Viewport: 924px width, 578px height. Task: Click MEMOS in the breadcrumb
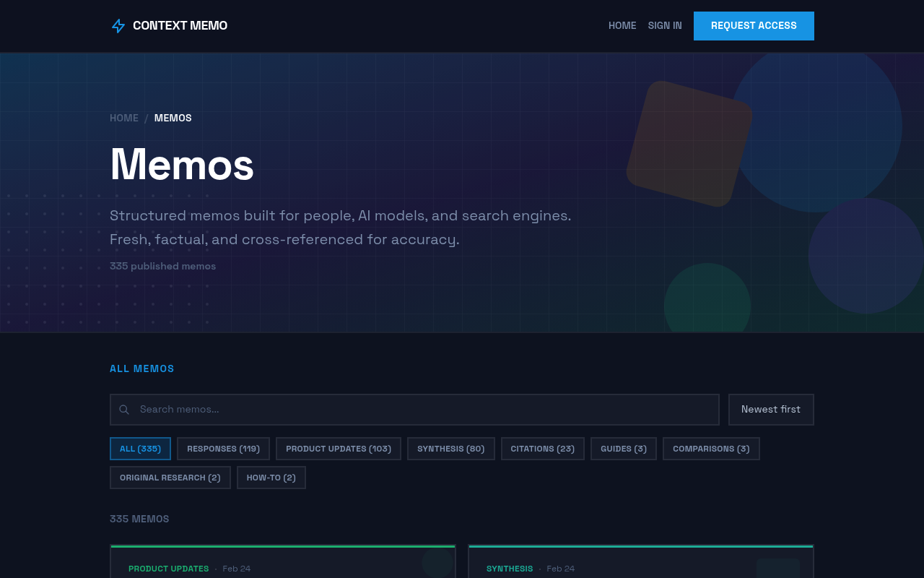[173, 118]
